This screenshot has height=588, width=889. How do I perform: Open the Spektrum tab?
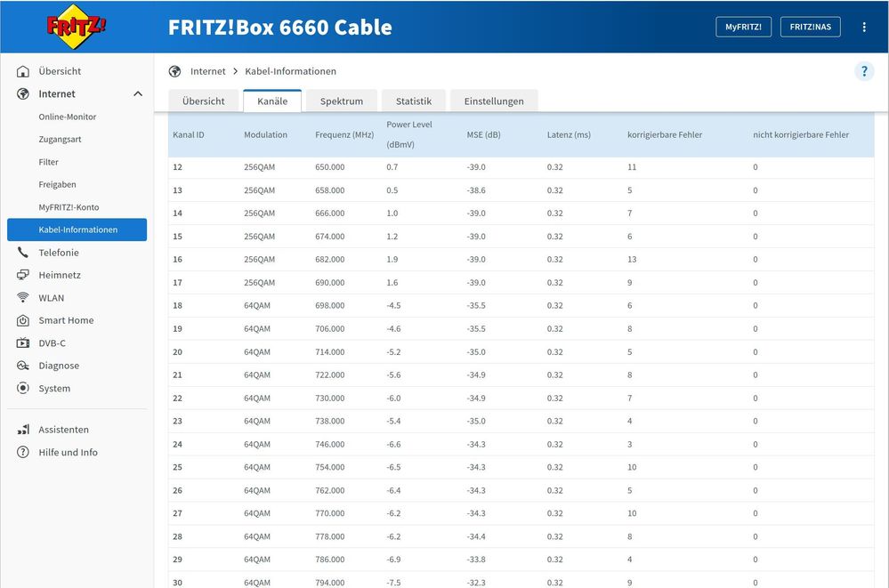(x=342, y=101)
